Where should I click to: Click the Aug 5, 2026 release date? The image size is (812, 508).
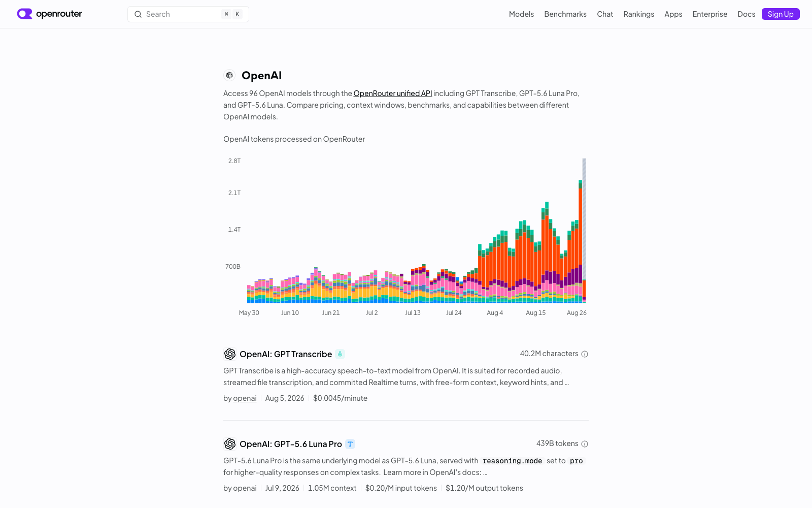285,398
